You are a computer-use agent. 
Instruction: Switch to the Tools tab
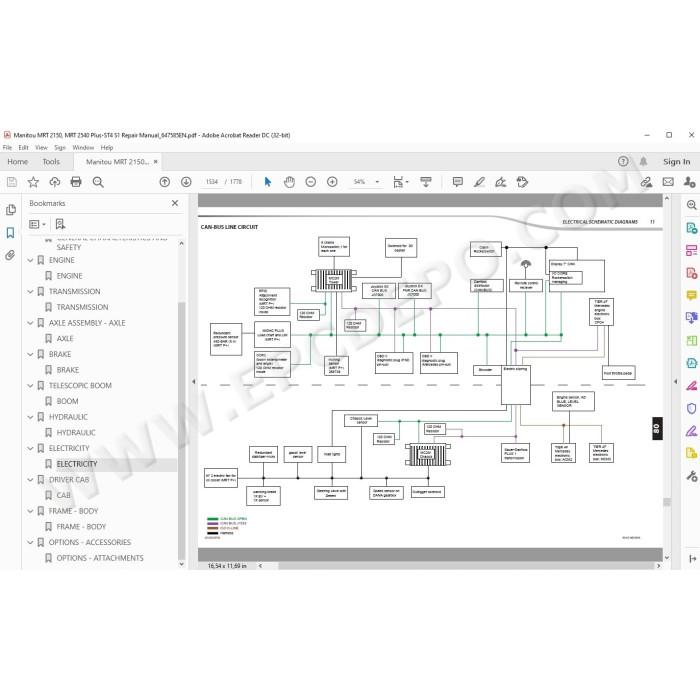tap(51, 162)
